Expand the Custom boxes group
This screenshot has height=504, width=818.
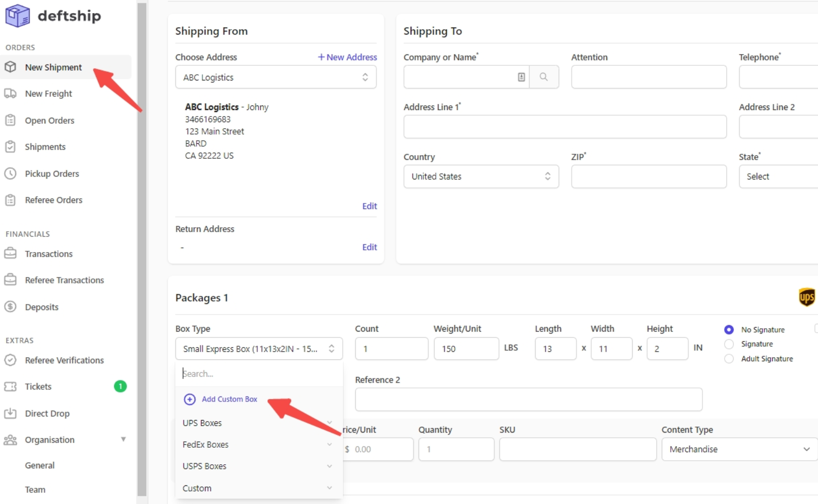258,488
